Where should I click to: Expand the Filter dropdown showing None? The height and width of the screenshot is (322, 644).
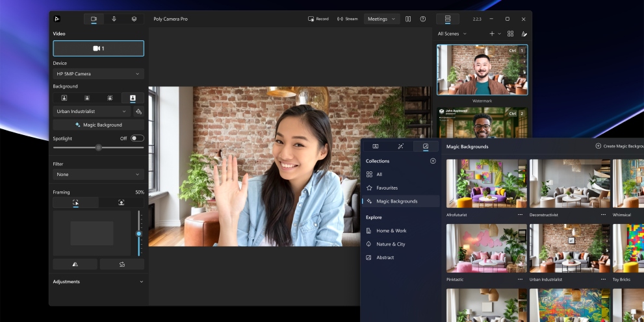pos(98,175)
